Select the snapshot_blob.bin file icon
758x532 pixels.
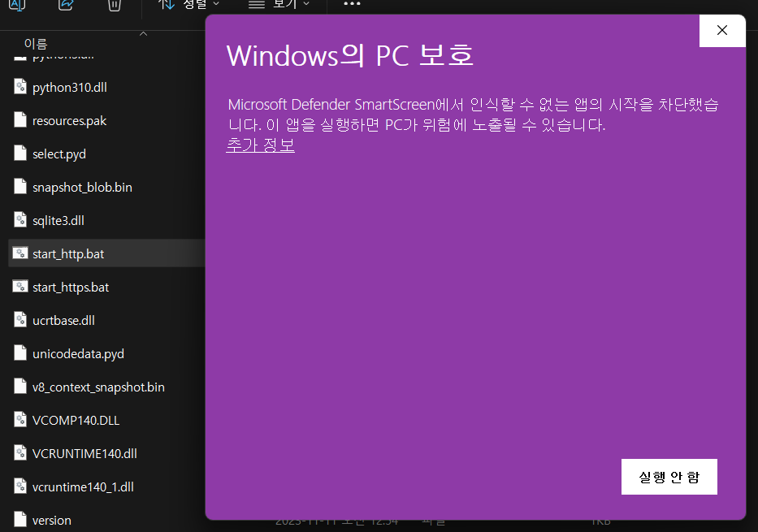tap(20, 187)
